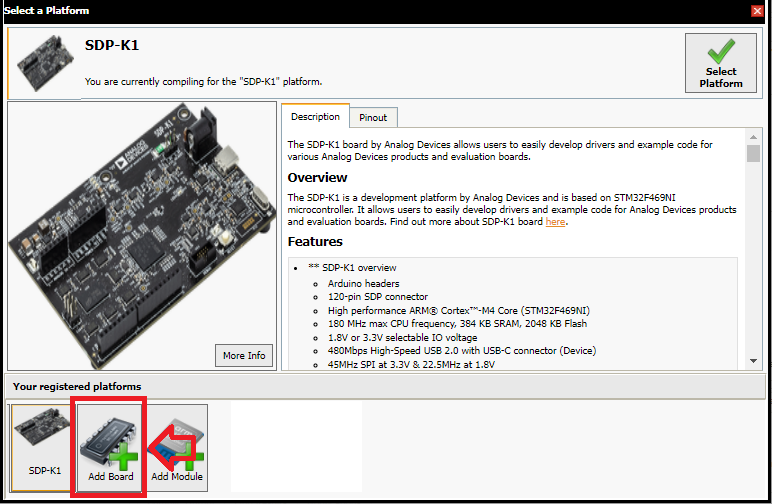Click the 'Your registered platforms' header
The width and height of the screenshot is (772, 504).
coord(77,387)
